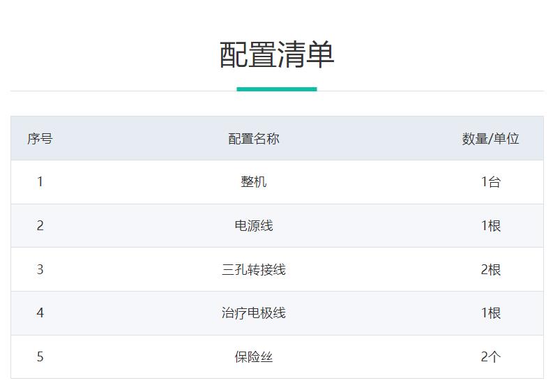Click the 2个 quantity cell
553x392 pixels.
click(490, 356)
